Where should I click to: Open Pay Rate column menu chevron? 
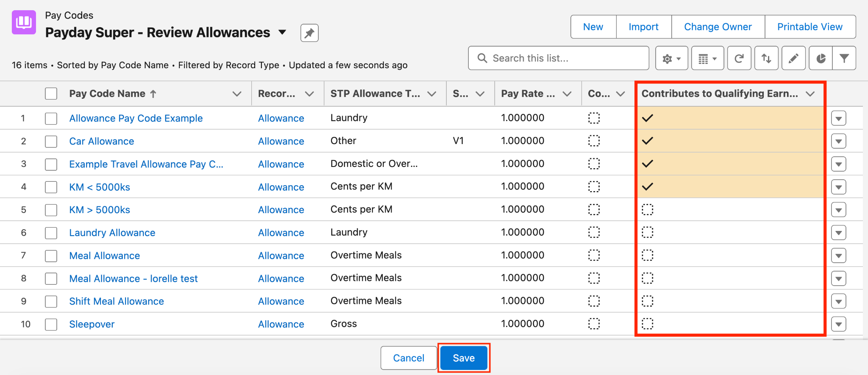click(x=567, y=94)
